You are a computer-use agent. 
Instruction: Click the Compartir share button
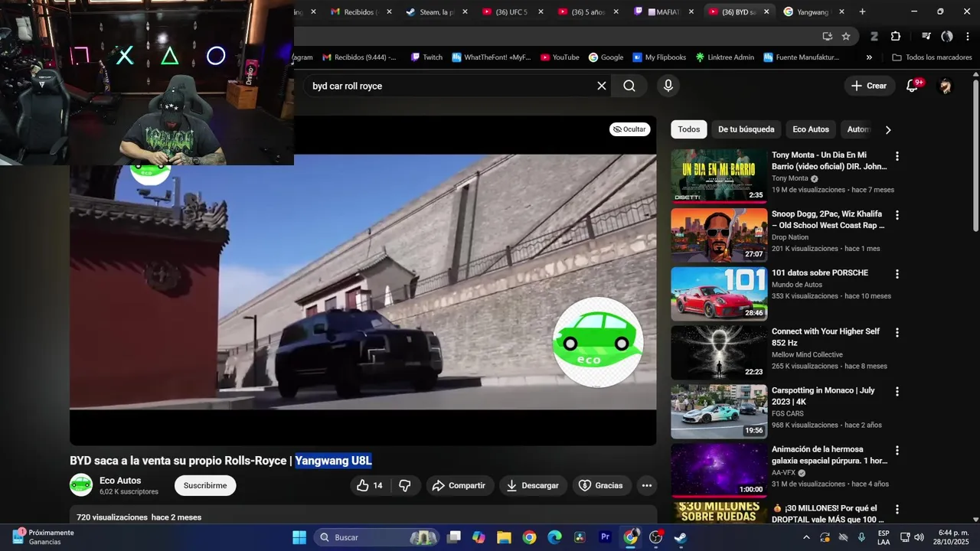[459, 485]
